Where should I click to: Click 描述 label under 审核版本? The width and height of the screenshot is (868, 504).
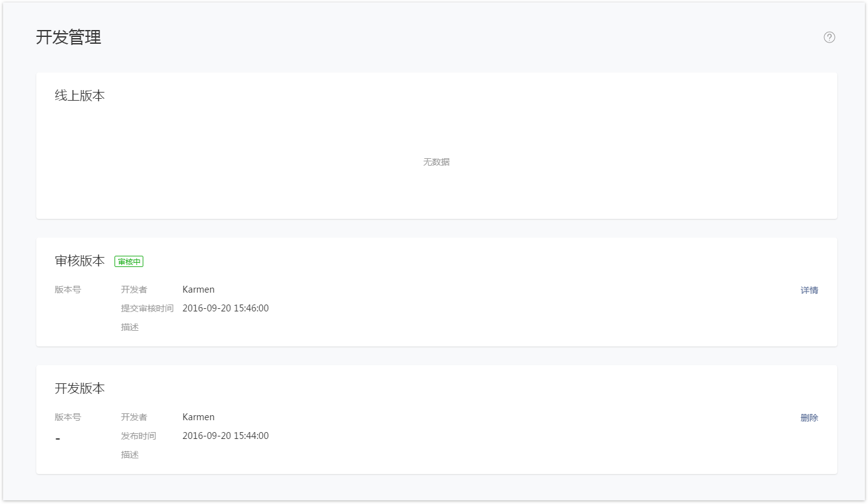click(x=130, y=327)
